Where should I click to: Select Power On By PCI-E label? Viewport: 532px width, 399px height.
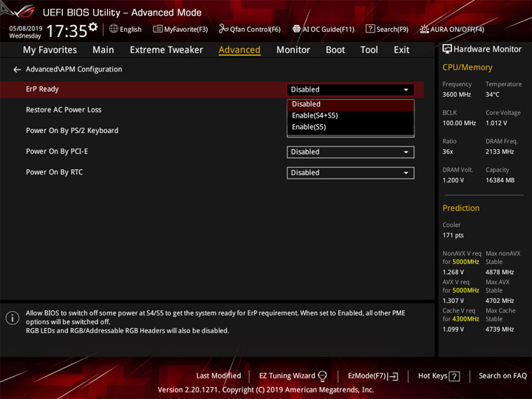click(57, 151)
